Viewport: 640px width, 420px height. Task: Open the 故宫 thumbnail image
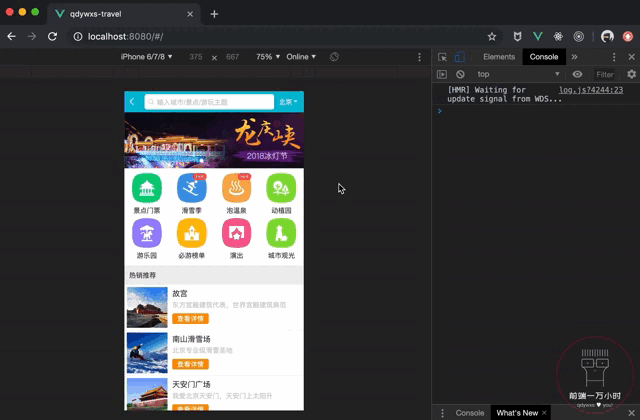tap(147, 307)
